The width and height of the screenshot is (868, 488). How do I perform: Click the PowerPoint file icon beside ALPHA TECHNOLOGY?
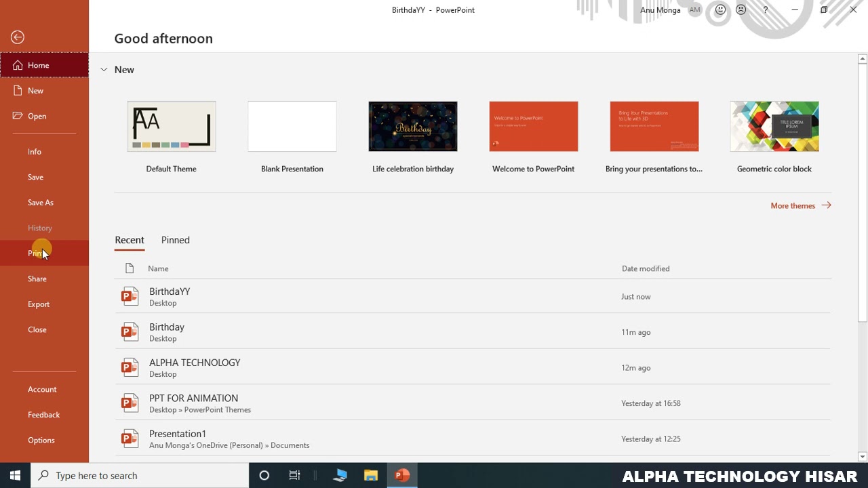[130, 368]
